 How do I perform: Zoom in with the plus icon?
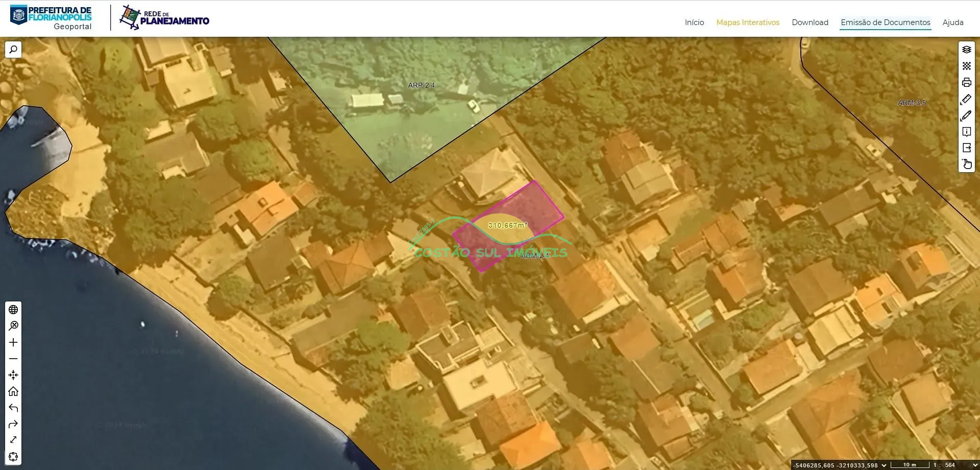pos(13,342)
